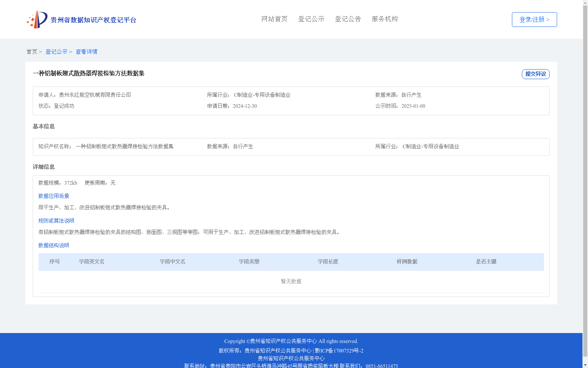Click the platform logo icon
The width and height of the screenshot is (588, 368).
[37, 20]
